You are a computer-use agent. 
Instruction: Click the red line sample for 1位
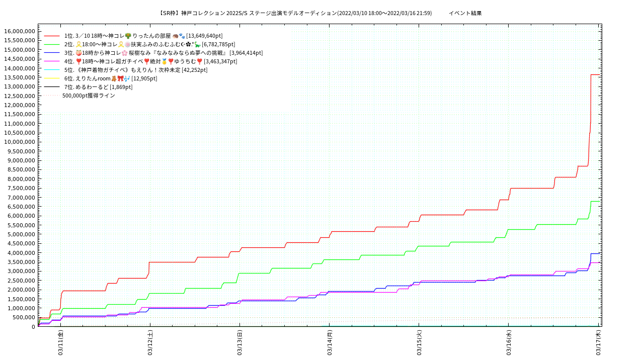[x=52, y=36]
